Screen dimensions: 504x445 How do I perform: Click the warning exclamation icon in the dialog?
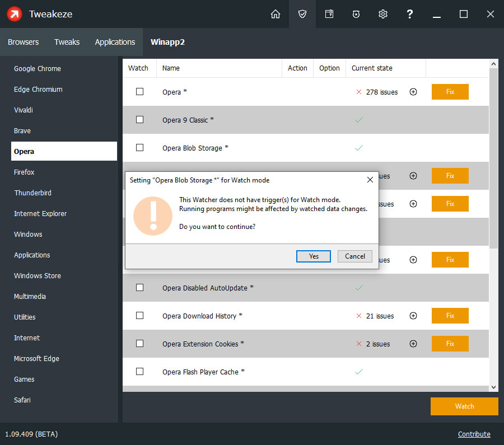(x=152, y=215)
